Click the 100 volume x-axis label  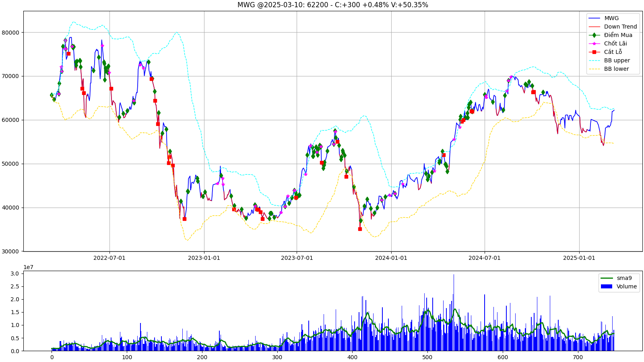point(127,357)
